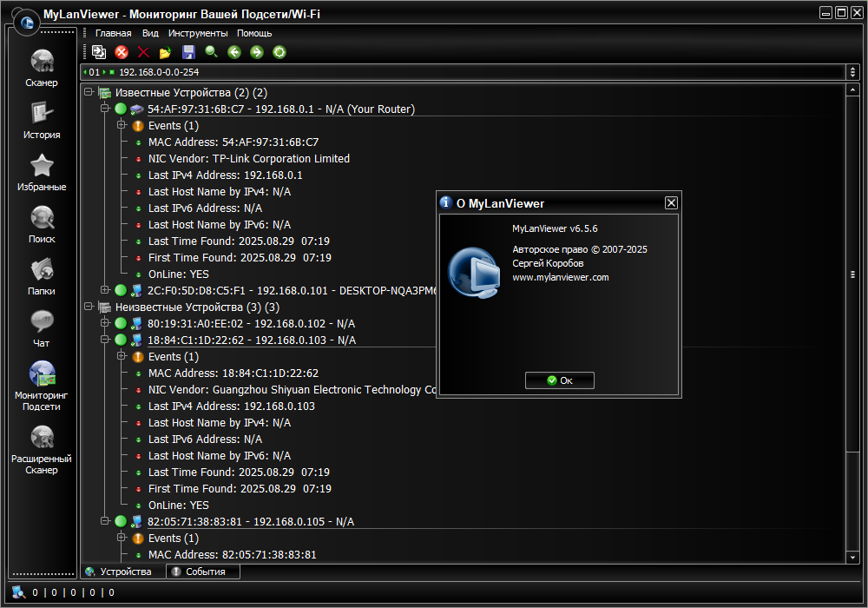Click warning icon beside router Events (1)
868x608 pixels.
(x=138, y=126)
